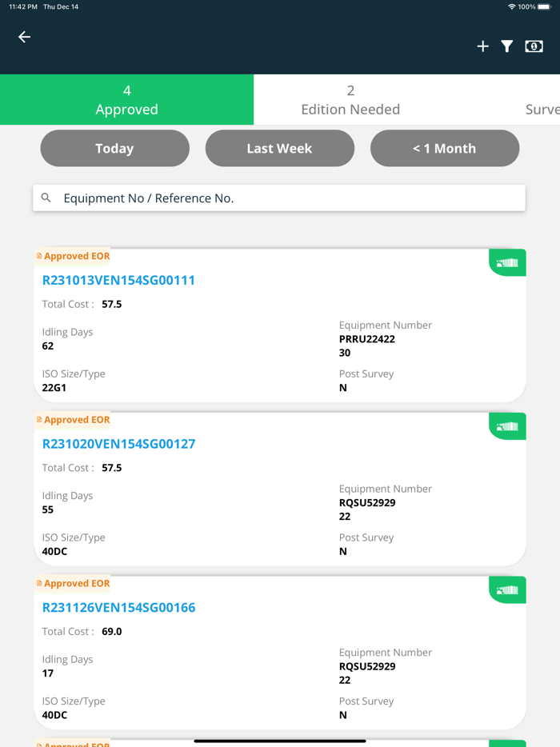
Task: Tap the back arrow to go back
Action: pyautogui.click(x=23, y=37)
